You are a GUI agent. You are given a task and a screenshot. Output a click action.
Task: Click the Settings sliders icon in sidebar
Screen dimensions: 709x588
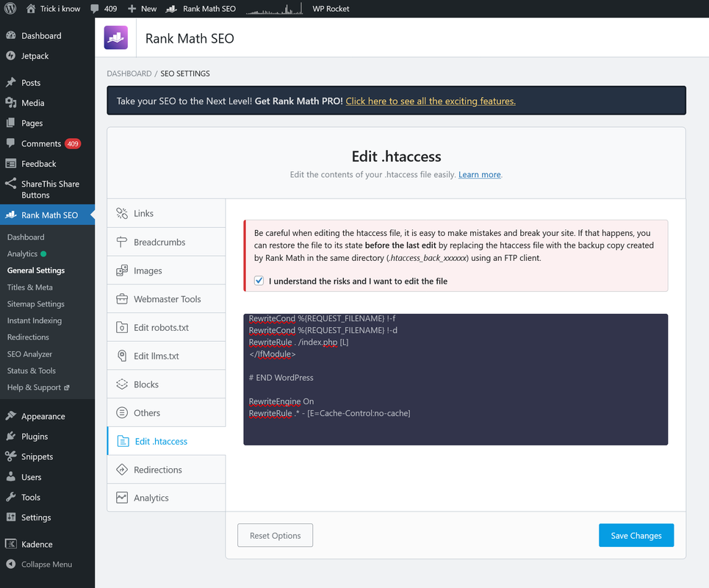click(11, 517)
